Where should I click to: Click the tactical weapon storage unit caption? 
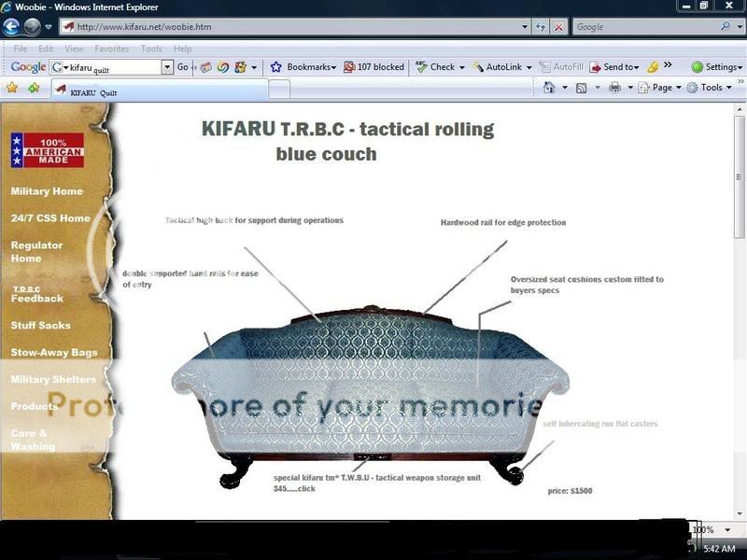click(377, 483)
